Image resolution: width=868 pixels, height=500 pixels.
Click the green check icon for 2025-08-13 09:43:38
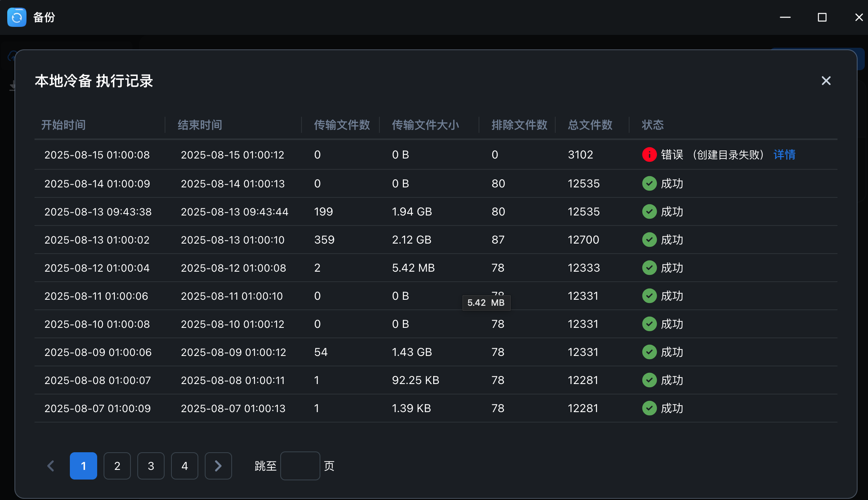click(649, 211)
